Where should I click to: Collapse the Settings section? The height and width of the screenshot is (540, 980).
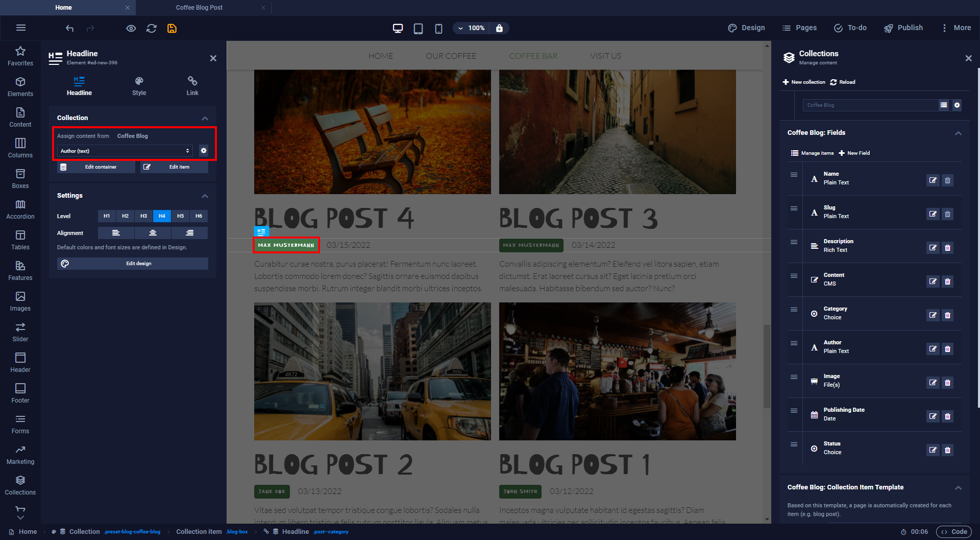tap(205, 196)
